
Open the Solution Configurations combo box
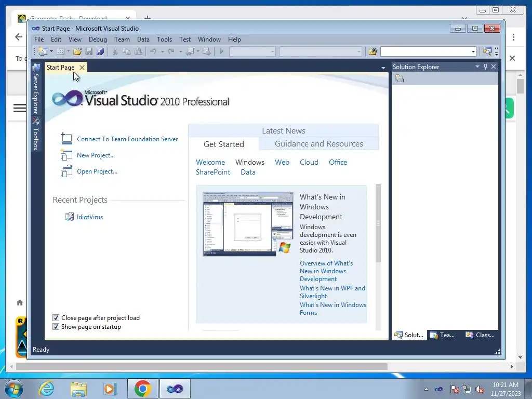click(x=252, y=51)
